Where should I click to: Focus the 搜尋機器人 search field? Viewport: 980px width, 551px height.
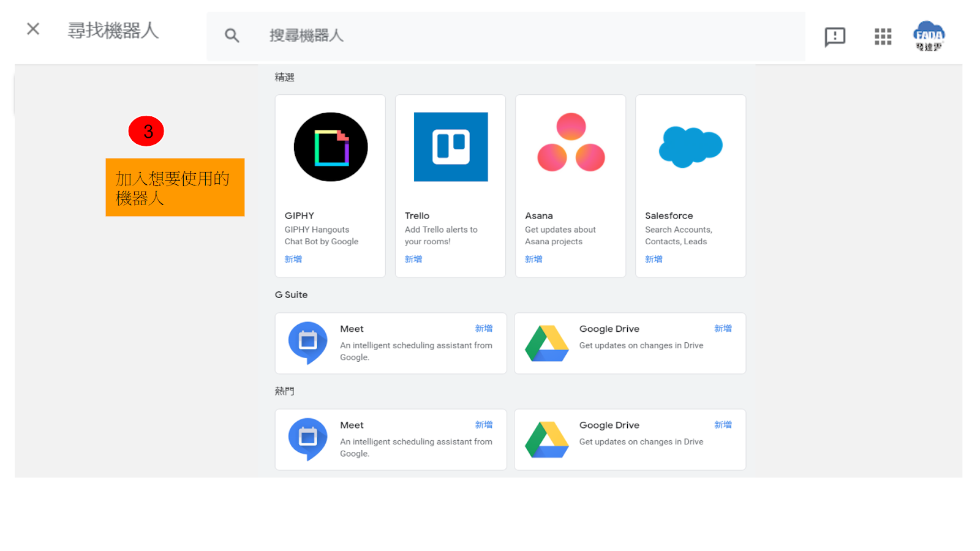[505, 36]
